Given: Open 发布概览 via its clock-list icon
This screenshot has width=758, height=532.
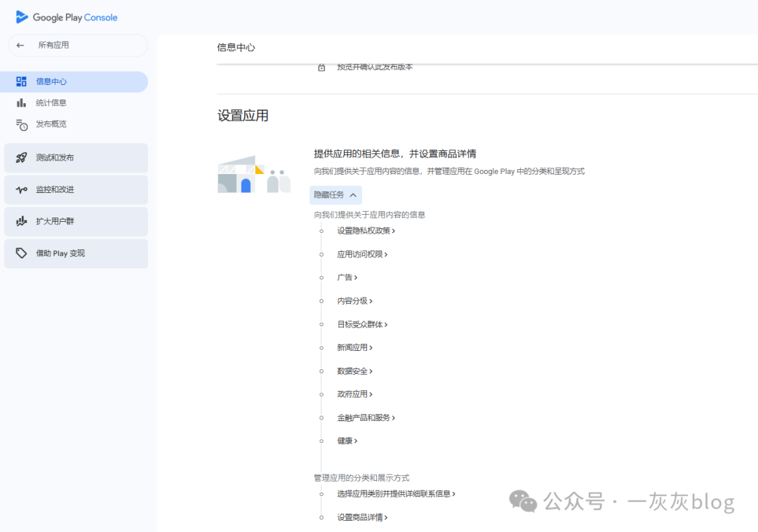Looking at the screenshot, I should pyautogui.click(x=21, y=124).
